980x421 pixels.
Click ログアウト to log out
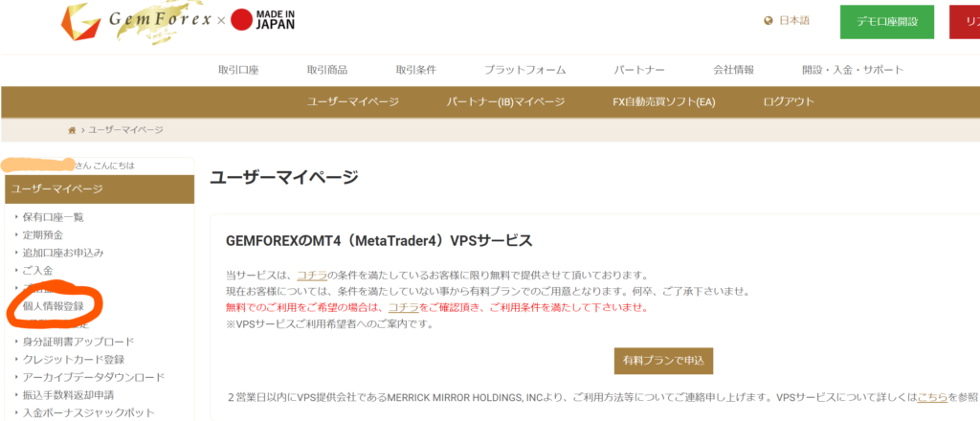[x=789, y=102]
